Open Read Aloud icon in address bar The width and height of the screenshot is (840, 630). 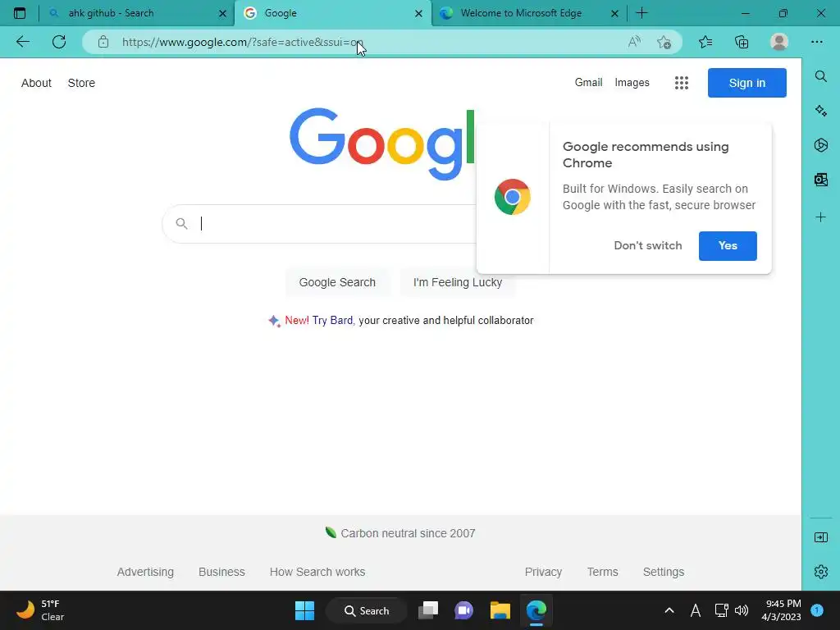click(634, 42)
